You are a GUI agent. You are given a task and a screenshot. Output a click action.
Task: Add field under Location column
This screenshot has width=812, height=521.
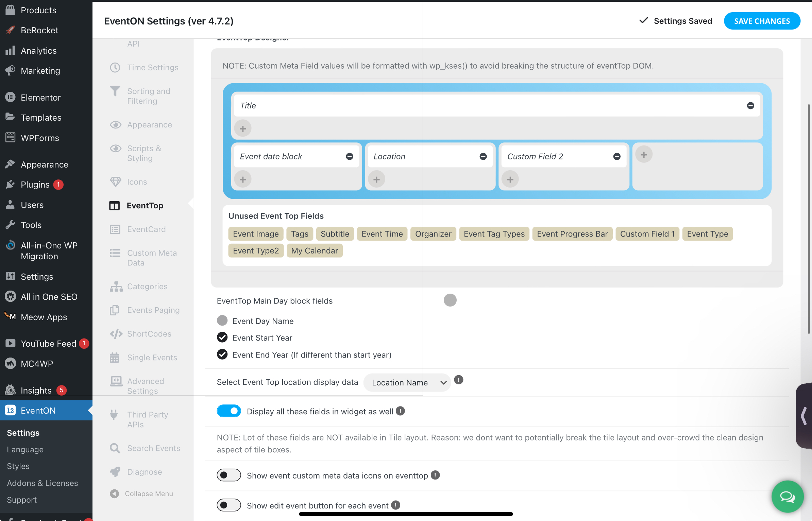coord(376,179)
